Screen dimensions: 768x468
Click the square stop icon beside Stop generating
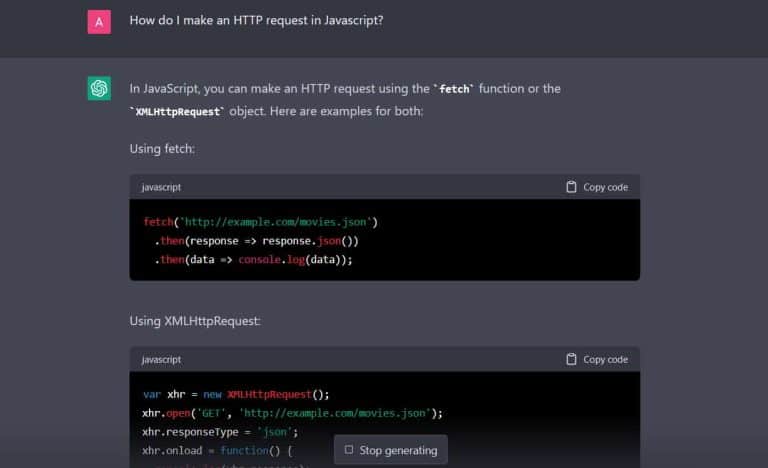(x=348, y=450)
